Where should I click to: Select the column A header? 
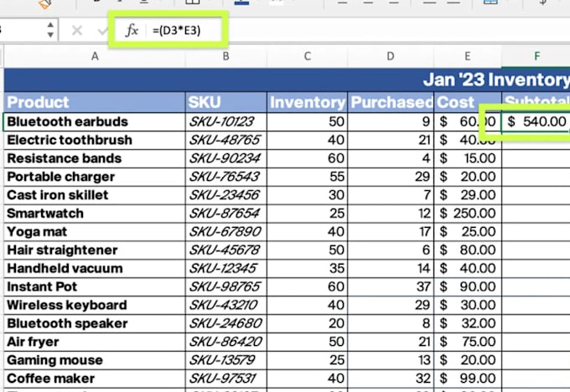click(x=94, y=56)
